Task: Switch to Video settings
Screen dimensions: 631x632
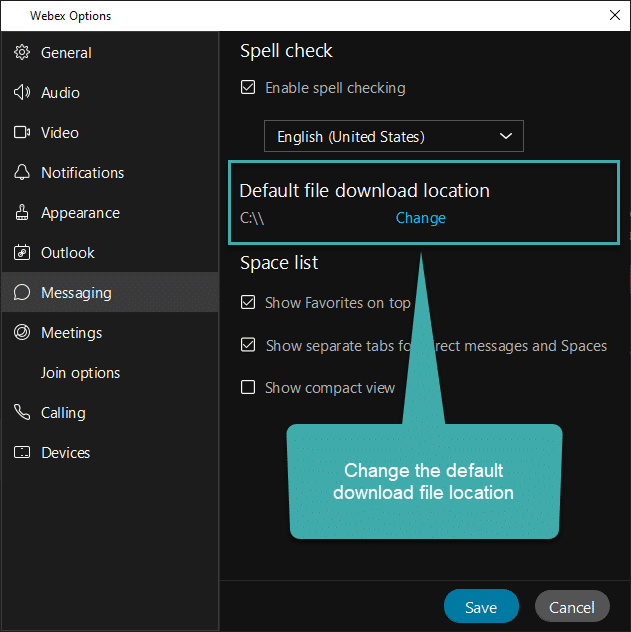Action: tap(110, 133)
